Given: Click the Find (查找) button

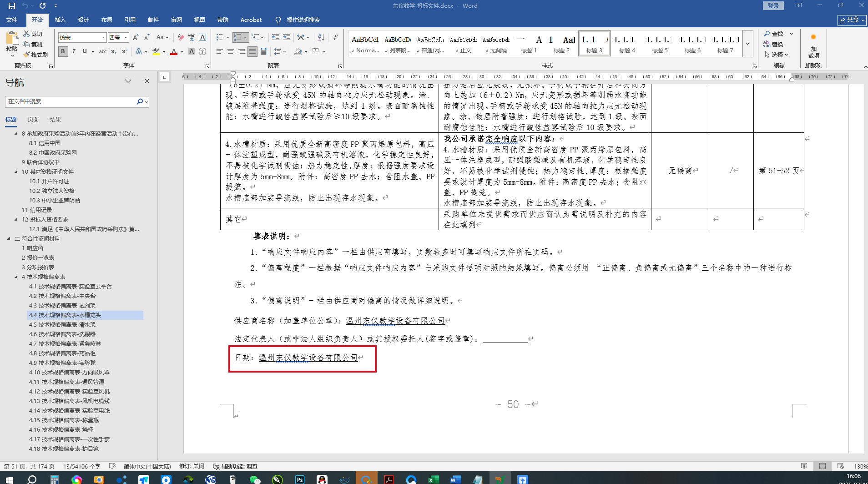Looking at the screenshot, I should pyautogui.click(x=774, y=34).
